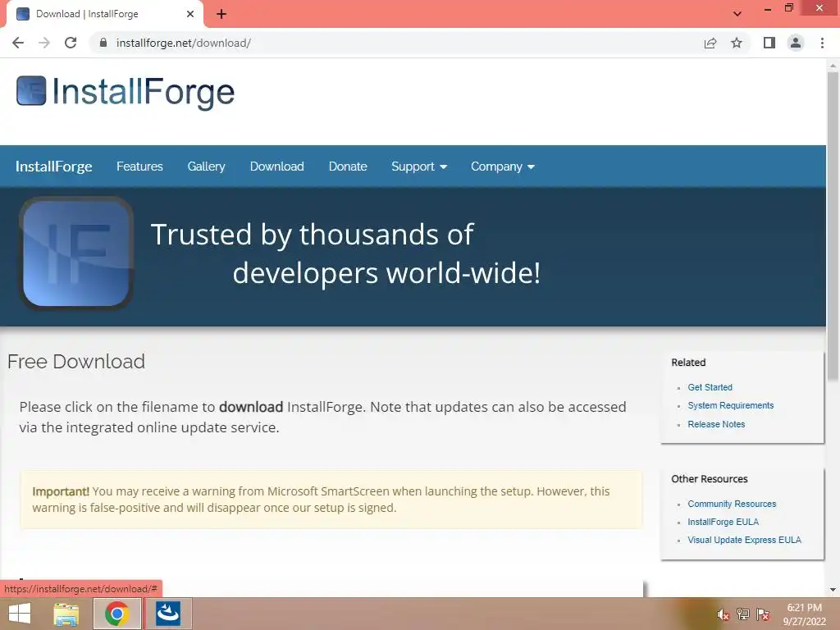Click the address bar URL field
Image resolution: width=840 pixels, height=630 pixels.
click(396, 43)
